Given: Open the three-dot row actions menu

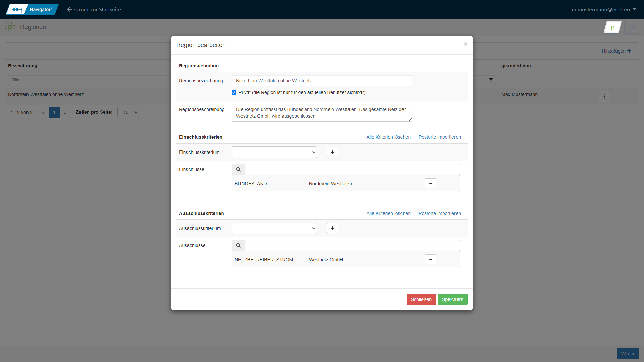Looking at the screenshot, I should tap(604, 97).
